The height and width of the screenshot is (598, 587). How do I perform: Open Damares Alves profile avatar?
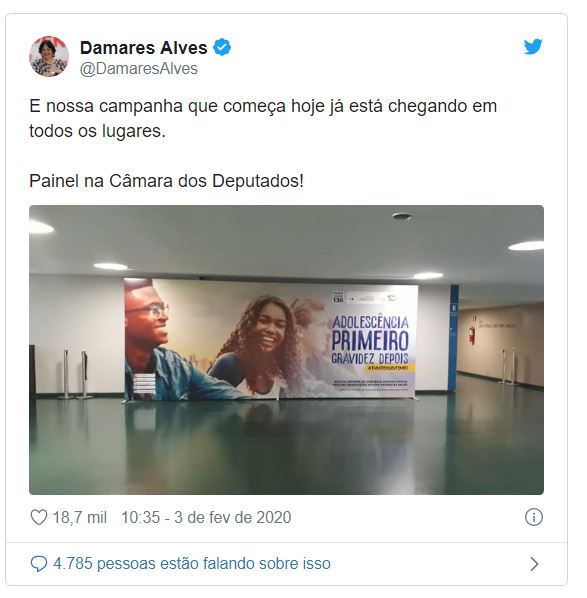coord(49,56)
